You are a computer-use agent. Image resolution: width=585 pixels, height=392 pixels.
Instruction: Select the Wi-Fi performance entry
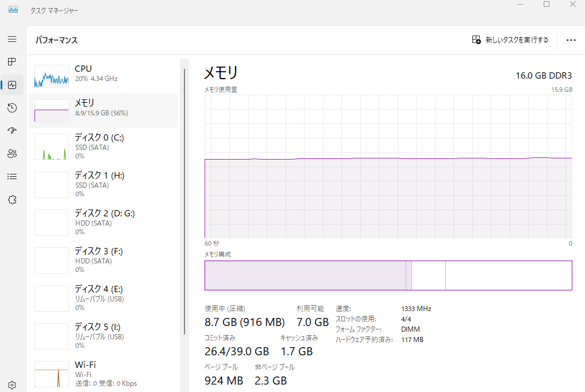click(x=103, y=374)
